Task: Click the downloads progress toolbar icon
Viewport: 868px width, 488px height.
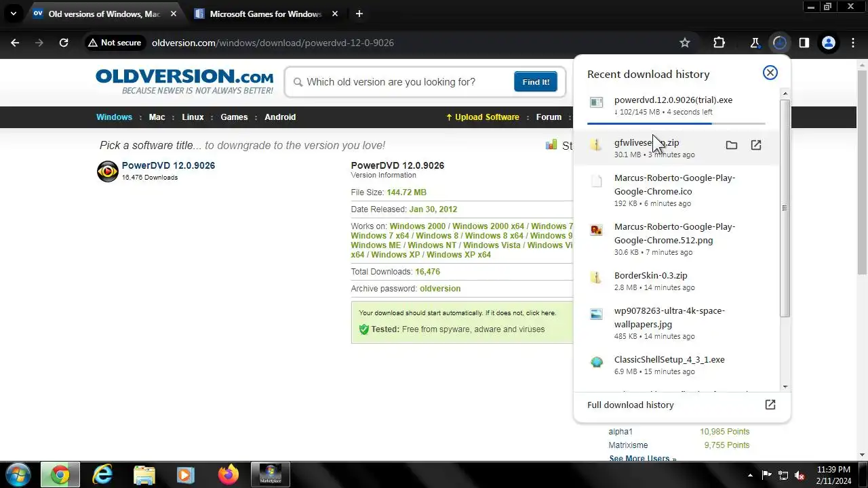Action: pyautogui.click(x=780, y=43)
